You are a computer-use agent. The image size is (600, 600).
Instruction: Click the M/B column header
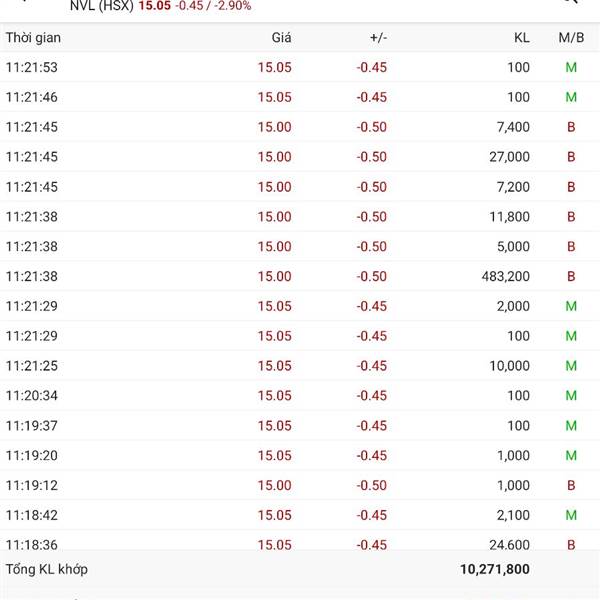click(x=571, y=37)
